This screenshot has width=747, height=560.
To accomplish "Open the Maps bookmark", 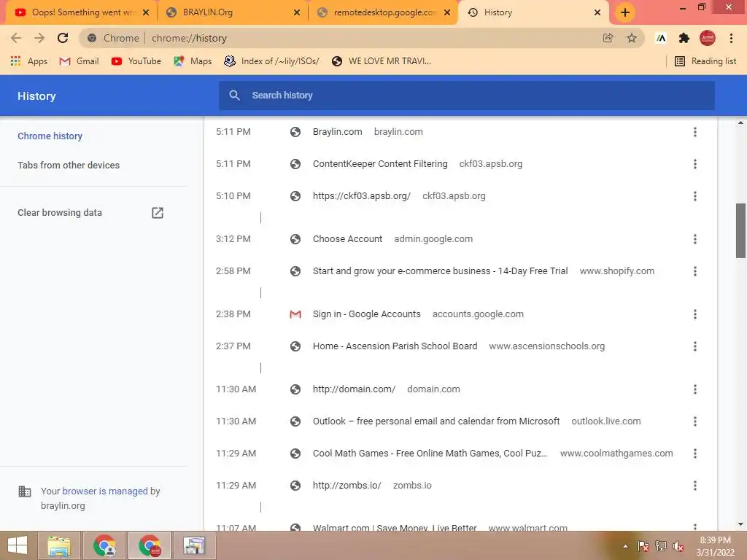I will [x=193, y=61].
